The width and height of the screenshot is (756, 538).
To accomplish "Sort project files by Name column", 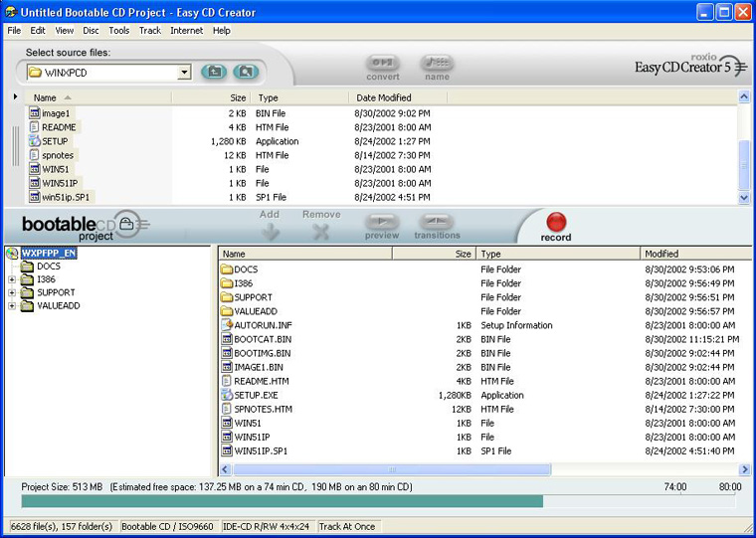I will point(305,254).
